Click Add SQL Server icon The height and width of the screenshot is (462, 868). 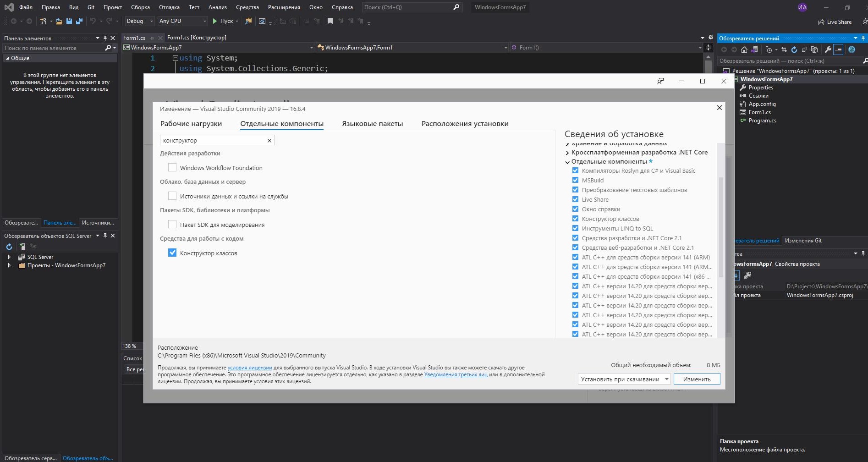(22, 247)
